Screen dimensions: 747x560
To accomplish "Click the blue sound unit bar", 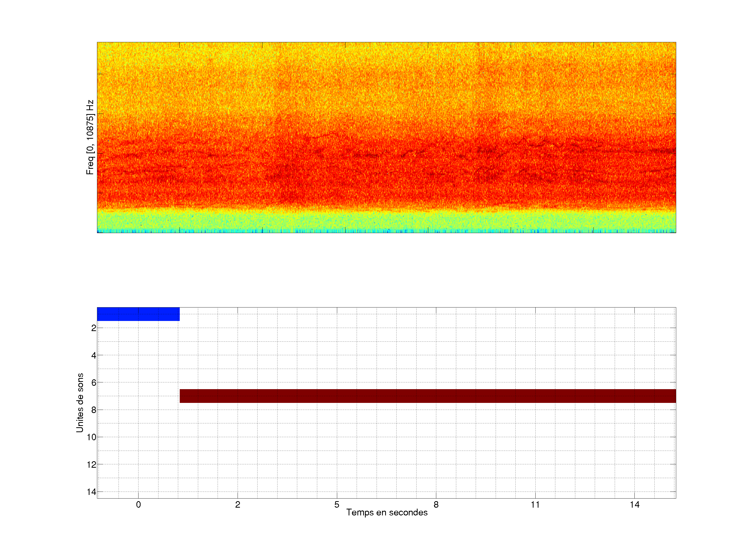I will [x=138, y=314].
